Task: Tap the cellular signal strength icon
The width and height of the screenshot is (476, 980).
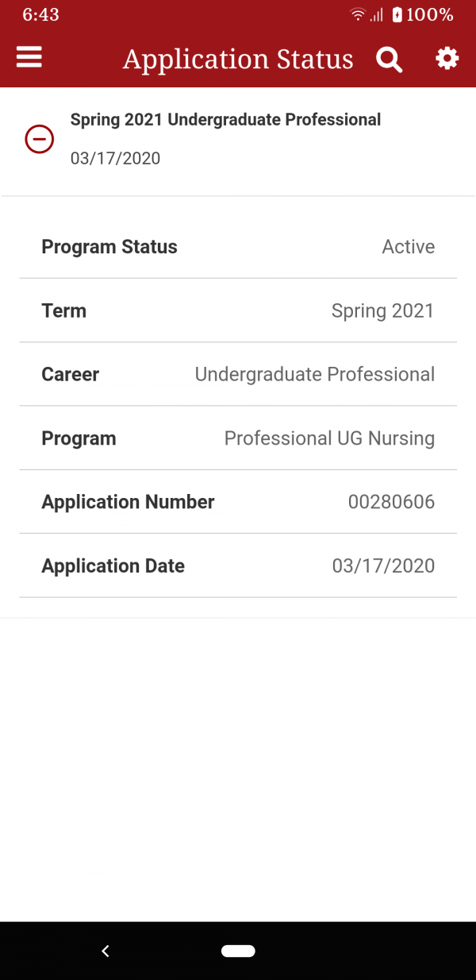Action: 377,14
